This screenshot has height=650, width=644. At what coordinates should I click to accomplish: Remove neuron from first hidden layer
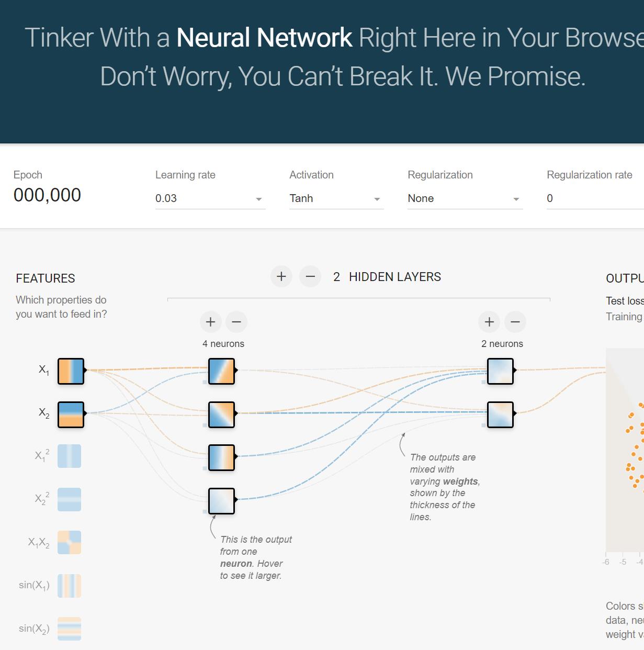click(236, 322)
